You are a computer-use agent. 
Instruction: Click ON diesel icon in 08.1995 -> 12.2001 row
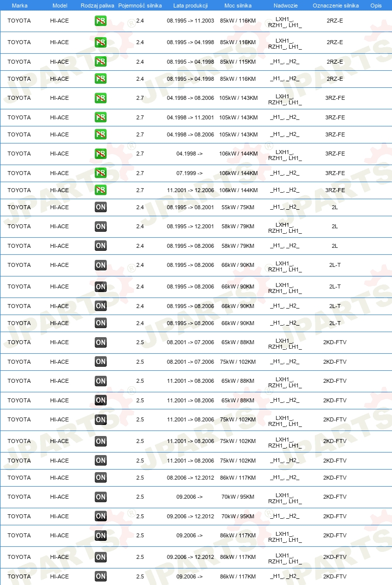[101, 226]
